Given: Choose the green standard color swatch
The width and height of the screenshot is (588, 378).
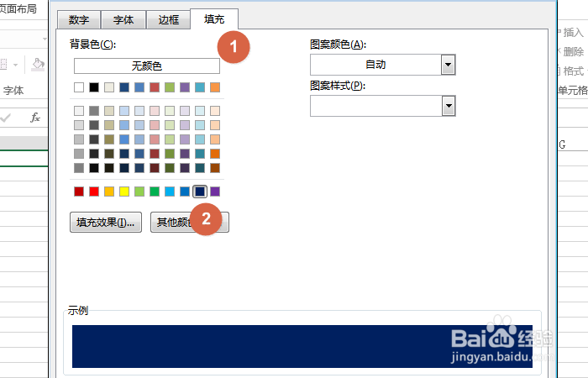Looking at the screenshot, I should pos(155,192).
